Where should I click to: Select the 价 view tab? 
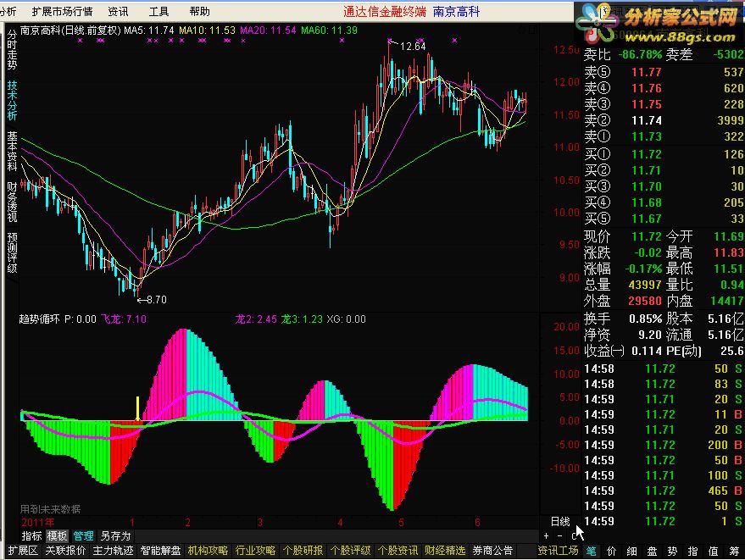(x=611, y=552)
